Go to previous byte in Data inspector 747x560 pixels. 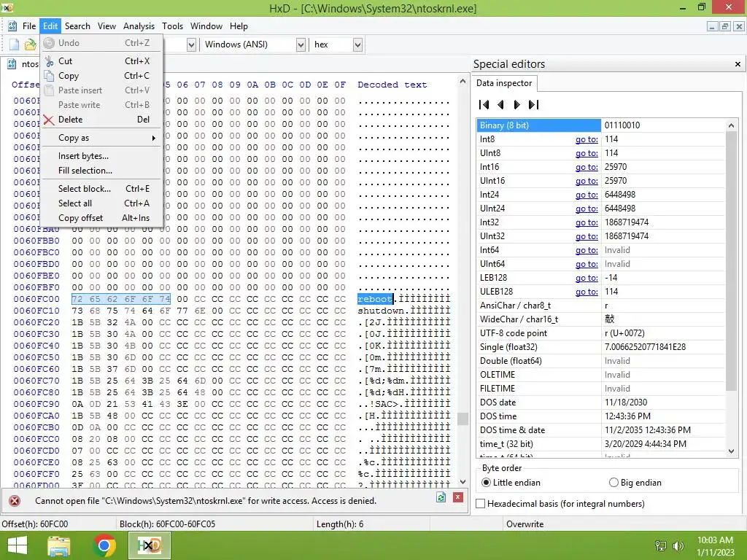click(x=500, y=104)
